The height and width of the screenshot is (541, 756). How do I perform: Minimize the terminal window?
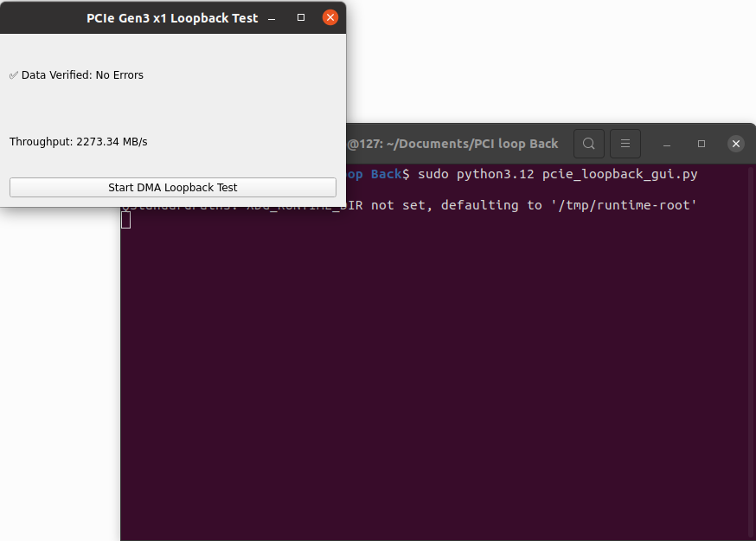coord(667,144)
